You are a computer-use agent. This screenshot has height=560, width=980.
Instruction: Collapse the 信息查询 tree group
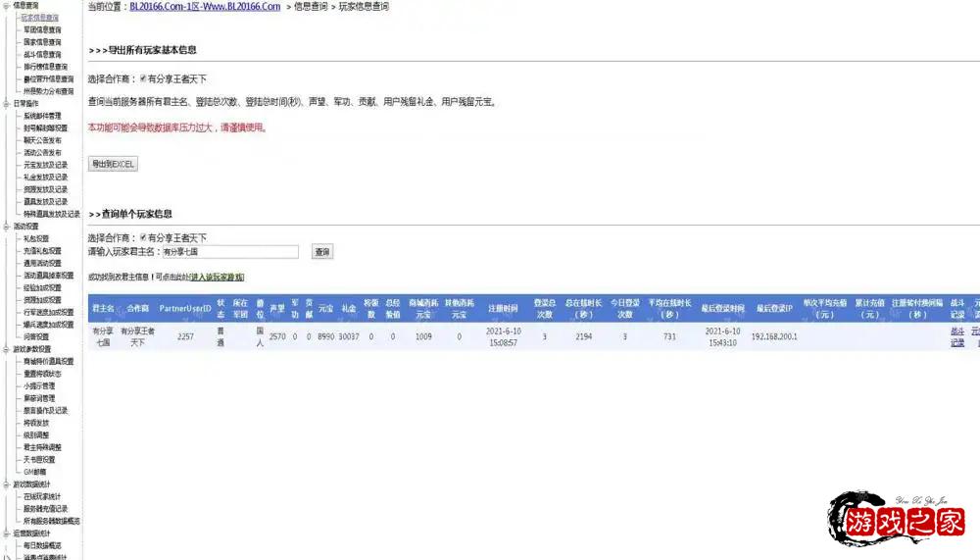coord(6,5)
